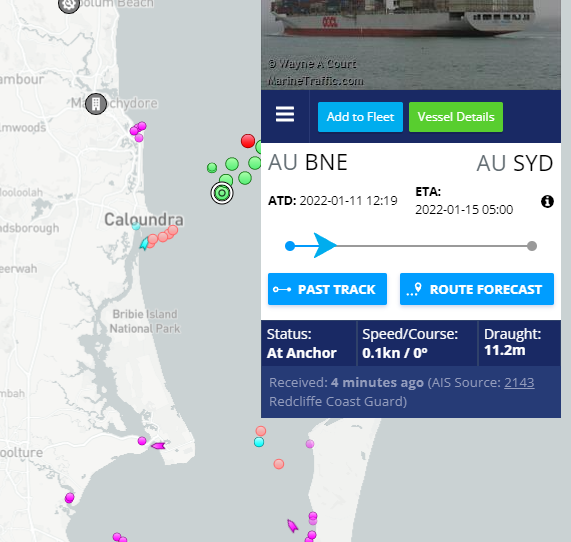Click the departure port AU BNE
571x542 pixels.
[308, 162]
